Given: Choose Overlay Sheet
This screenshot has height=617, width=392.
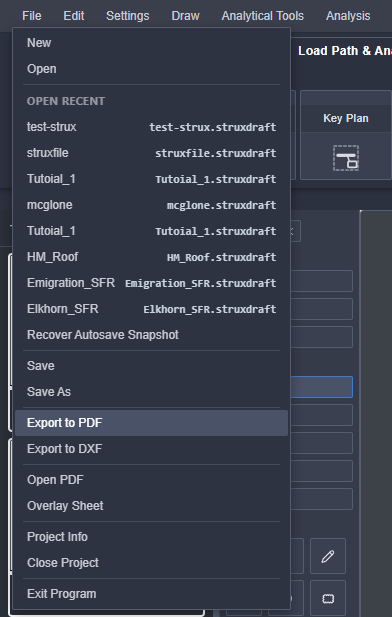Looking at the screenshot, I should point(152,506).
